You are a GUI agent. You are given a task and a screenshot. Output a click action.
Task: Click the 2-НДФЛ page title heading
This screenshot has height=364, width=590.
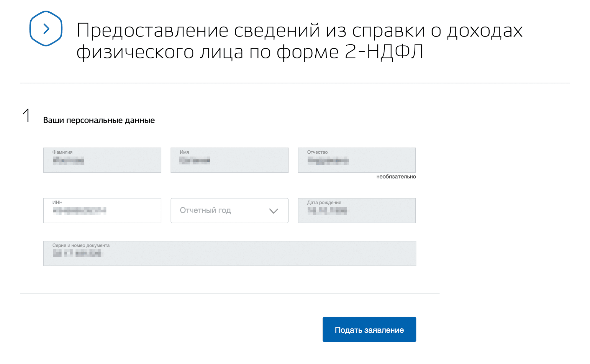[x=299, y=41]
